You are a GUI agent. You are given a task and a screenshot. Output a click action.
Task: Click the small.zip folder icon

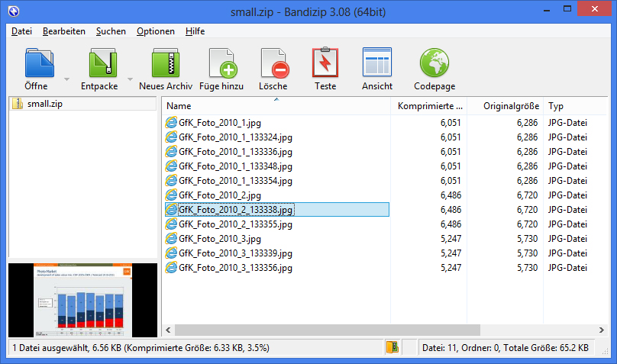click(x=18, y=104)
